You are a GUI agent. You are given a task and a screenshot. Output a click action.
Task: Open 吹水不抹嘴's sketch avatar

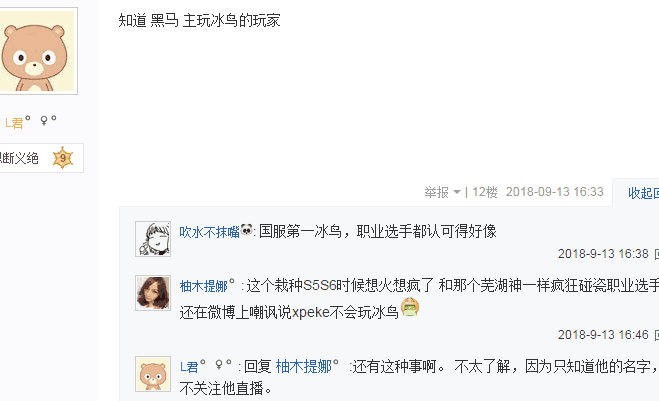(153, 239)
